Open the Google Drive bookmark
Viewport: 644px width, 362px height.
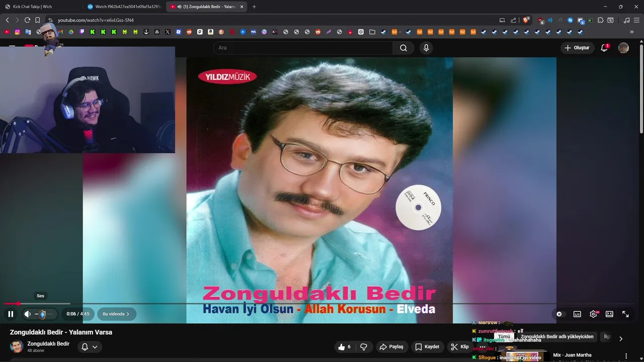click(71, 32)
